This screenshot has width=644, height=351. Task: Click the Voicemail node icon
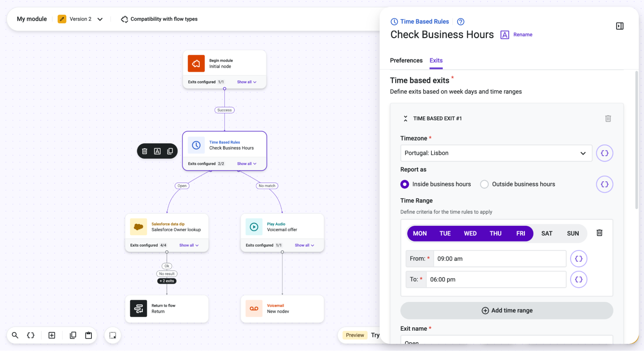[x=254, y=308]
